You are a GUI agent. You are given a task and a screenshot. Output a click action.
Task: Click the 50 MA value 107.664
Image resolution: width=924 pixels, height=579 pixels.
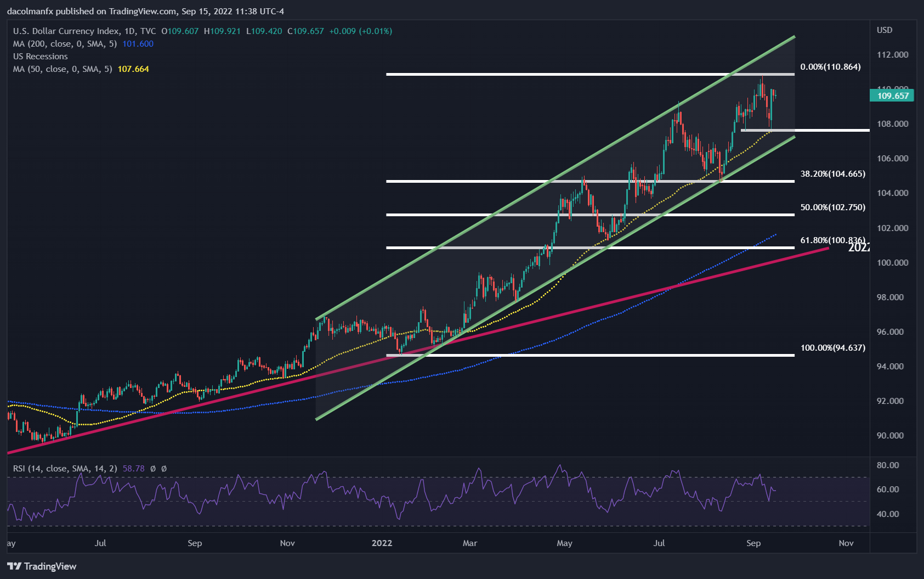coord(133,69)
